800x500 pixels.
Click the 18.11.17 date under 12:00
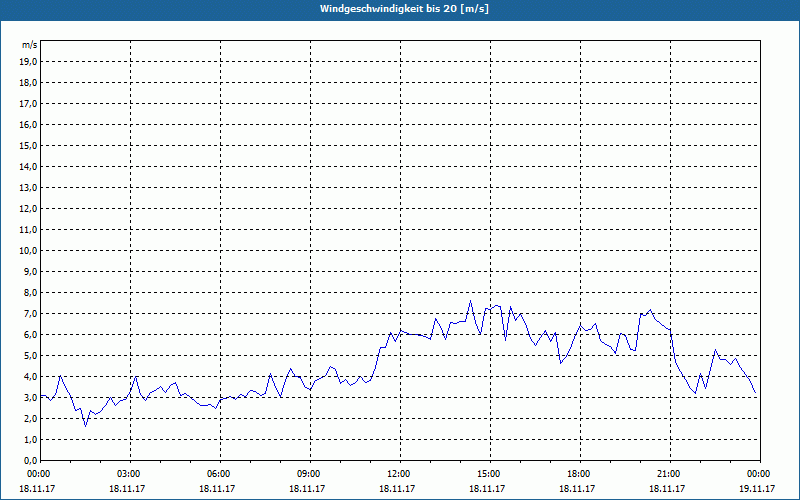click(397, 488)
